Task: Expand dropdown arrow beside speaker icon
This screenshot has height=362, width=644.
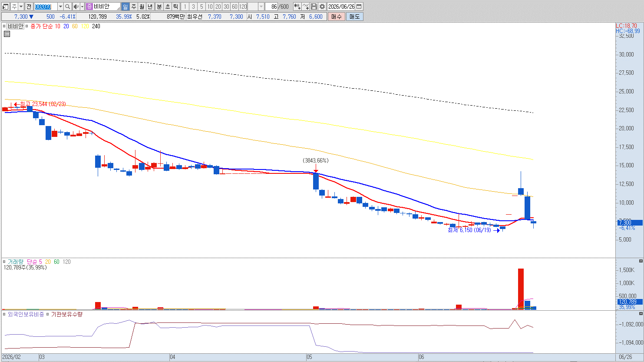Action: point(82,7)
